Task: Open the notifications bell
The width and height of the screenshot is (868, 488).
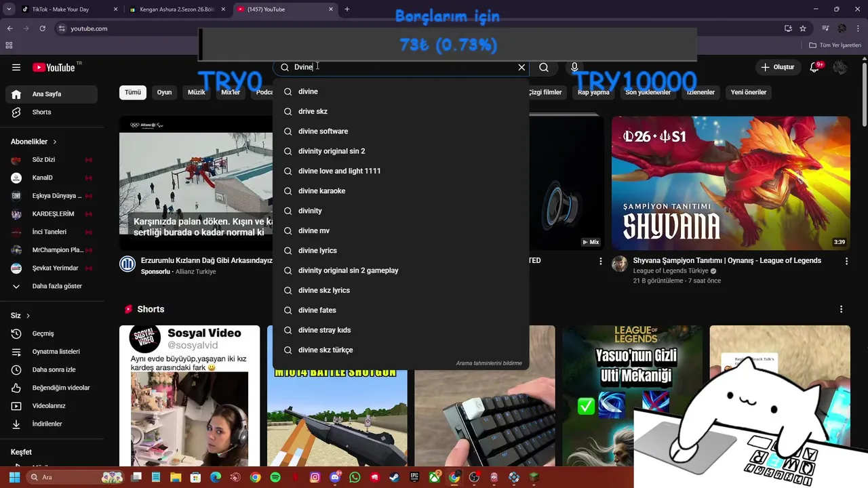Action: point(815,67)
